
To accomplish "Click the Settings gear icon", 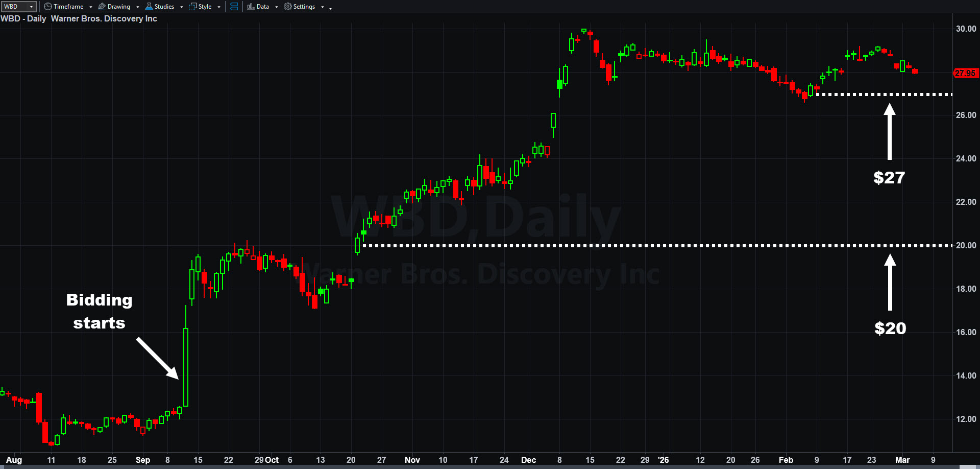I will [x=288, y=7].
